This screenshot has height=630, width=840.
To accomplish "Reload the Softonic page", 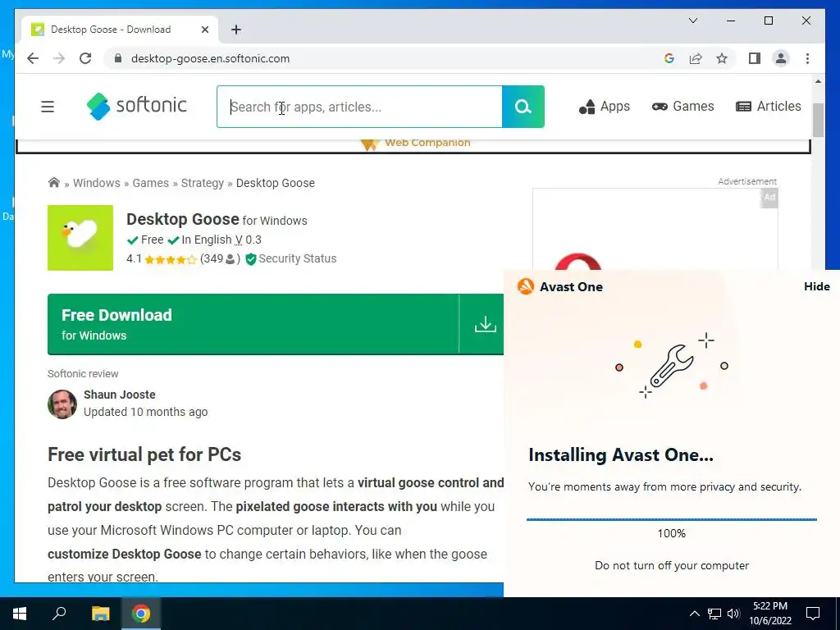I will [85, 58].
